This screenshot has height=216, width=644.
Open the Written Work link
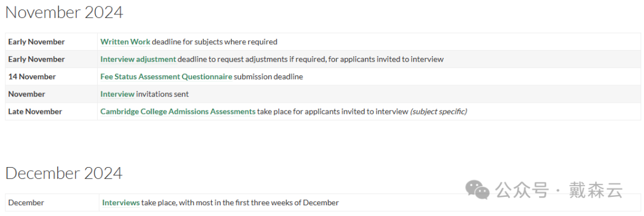[x=125, y=42]
